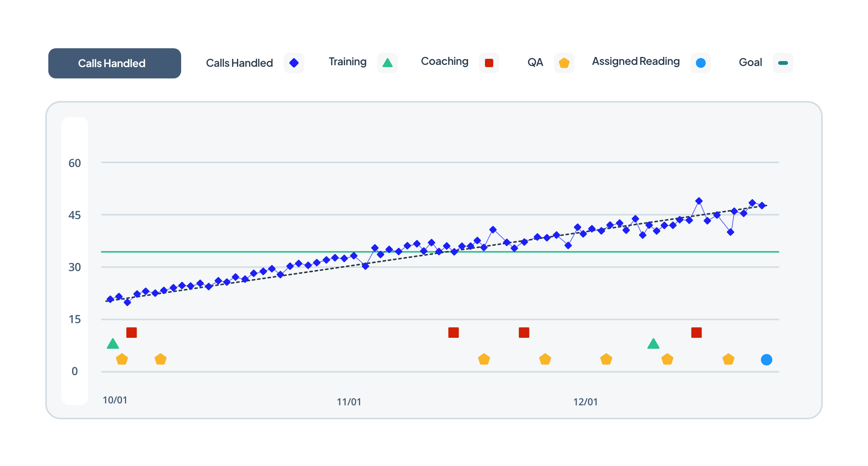Screen dimensions: 868x466
Task: Click the Assigned Reading legend label
Action: click(636, 61)
